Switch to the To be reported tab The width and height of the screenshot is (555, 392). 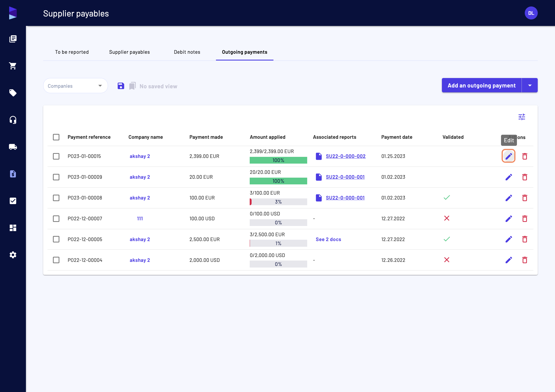[72, 52]
